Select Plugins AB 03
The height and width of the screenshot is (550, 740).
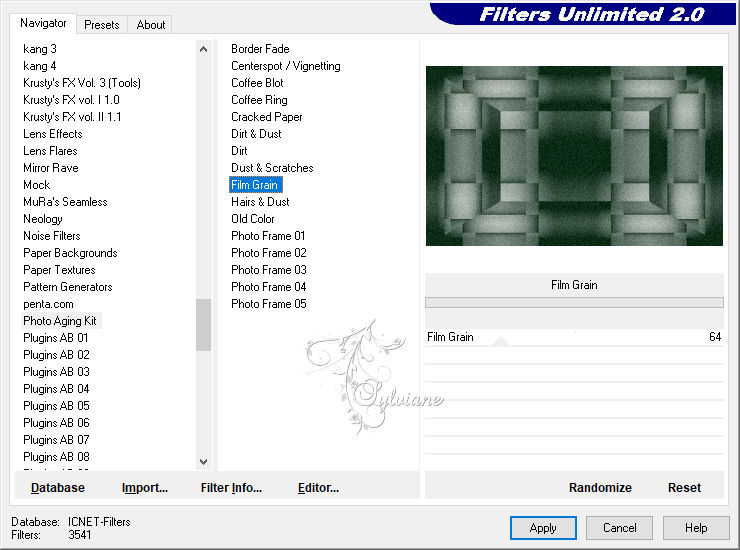[56, 372]
